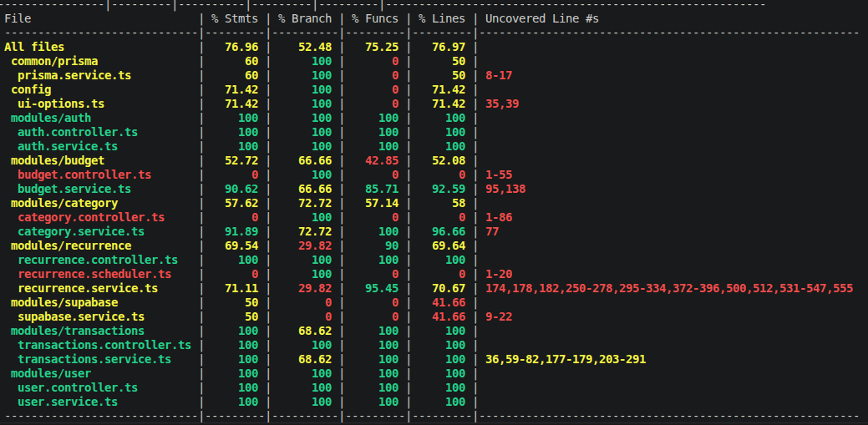The image size is (868, 425).
Task: Click the prisma.service.ts file name
Action: coord(74,75)
